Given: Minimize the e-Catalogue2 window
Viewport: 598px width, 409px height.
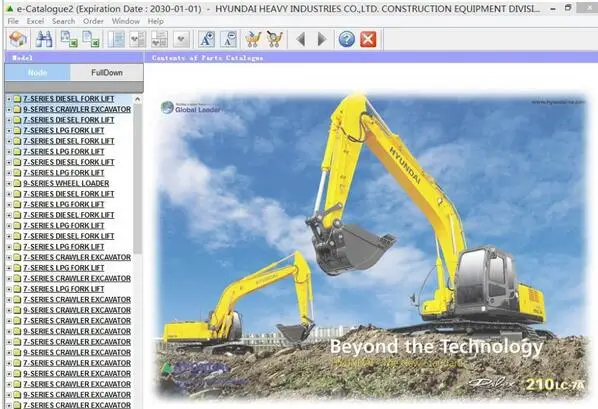Looking at the screenshot, I should coord(553,9).
